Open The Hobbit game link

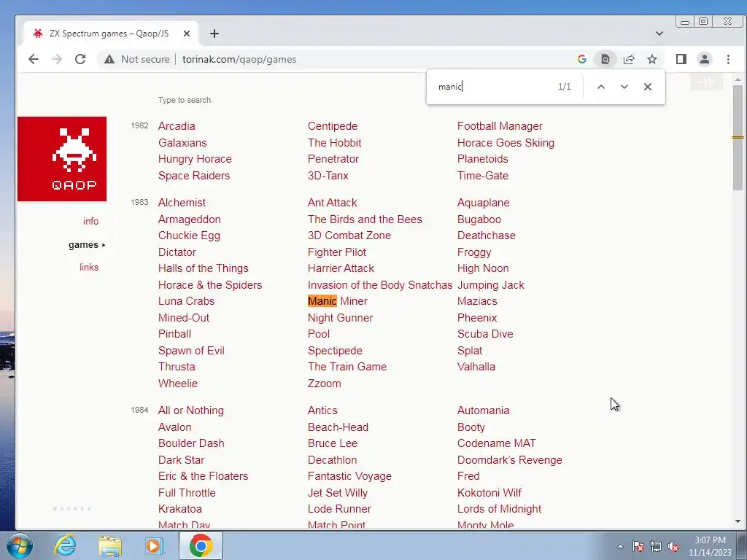coord(334,143)
